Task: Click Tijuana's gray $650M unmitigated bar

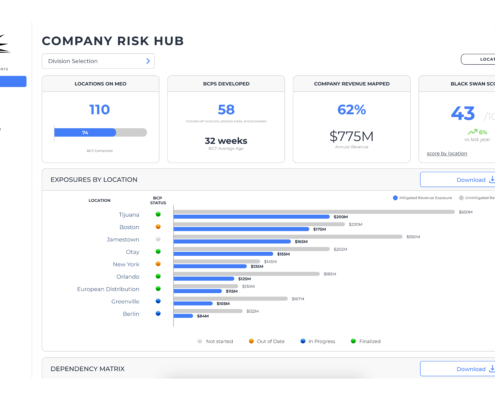Action: pyautogui.click(x=314, y=212)
